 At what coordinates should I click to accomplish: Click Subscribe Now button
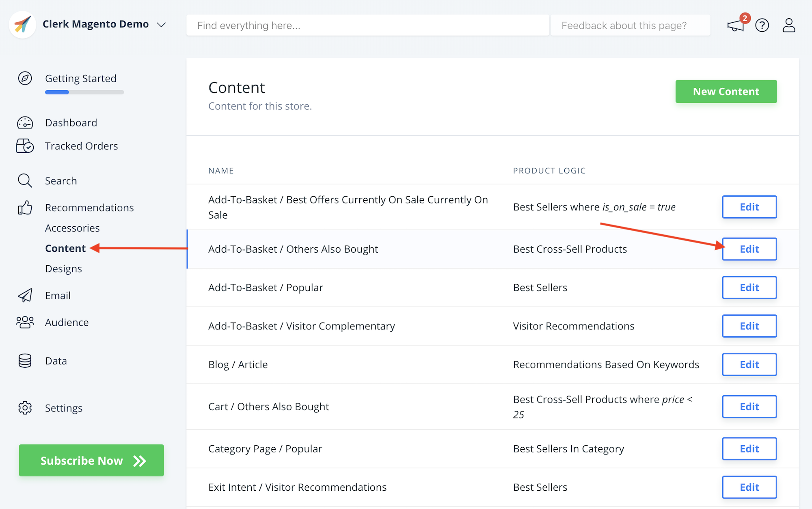91,460
